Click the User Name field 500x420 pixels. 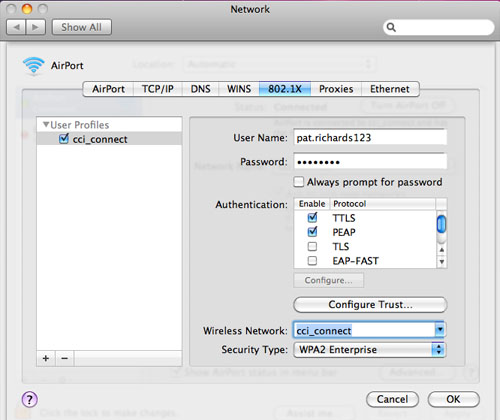[370, 137]
